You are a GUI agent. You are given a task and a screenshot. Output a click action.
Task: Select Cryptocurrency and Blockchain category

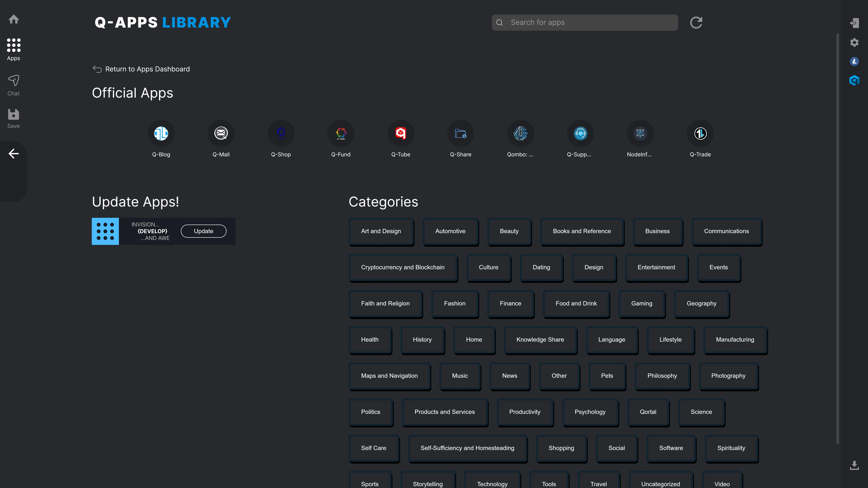(x=402, y=267)
